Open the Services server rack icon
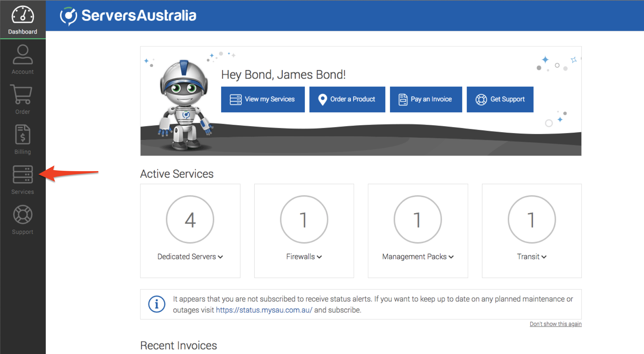The image size is (644, 354). click(23, 174)
